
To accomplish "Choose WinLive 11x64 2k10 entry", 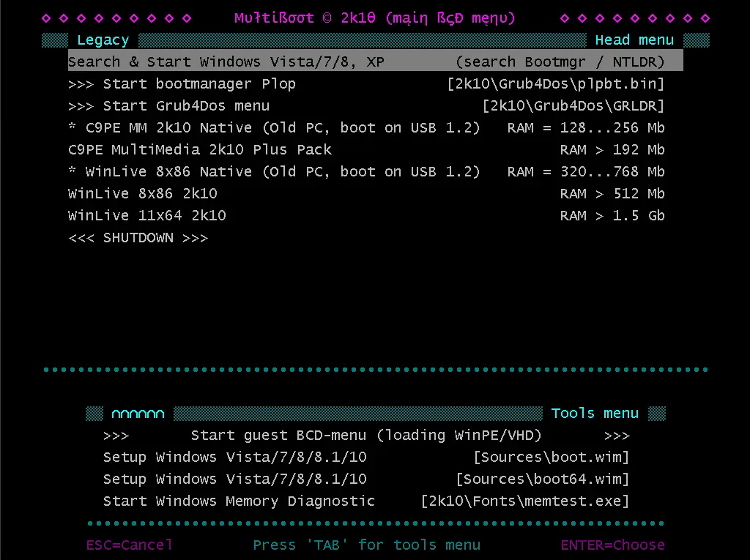I will coord(366,216).
